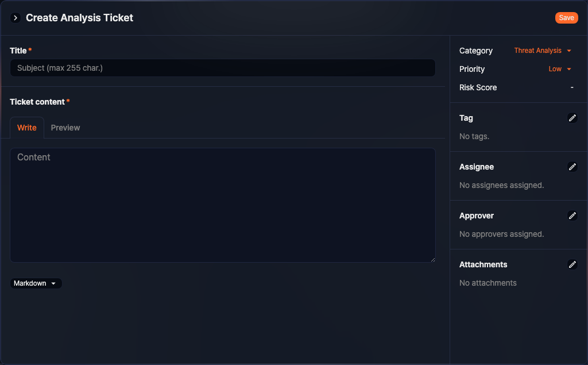Click the Priority dropdown arrow icon
This screenshot has width=588, height=365.
pyautogui.click(x=569, y=69)
